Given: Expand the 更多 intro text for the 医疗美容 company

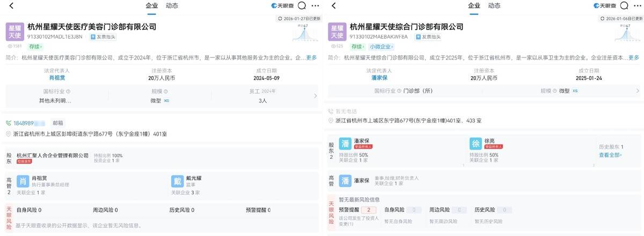Looking at the screenshot, I should pyautogui.click(x=311, y=57).
